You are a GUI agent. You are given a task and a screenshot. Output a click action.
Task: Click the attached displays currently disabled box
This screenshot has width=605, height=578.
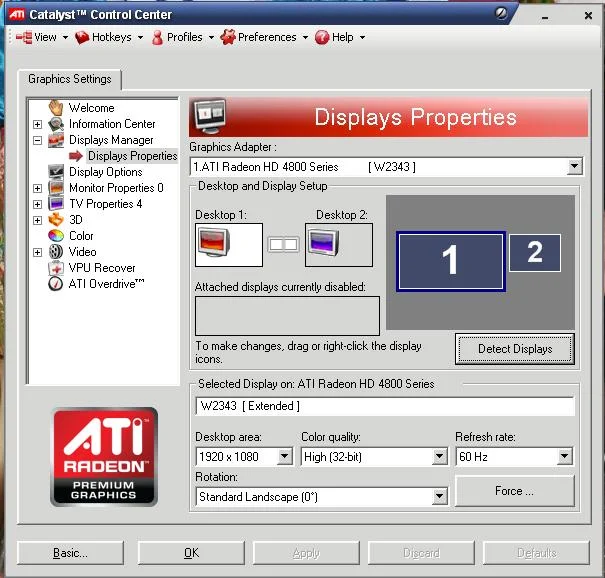pyautogui.click(x=287, y=316)
